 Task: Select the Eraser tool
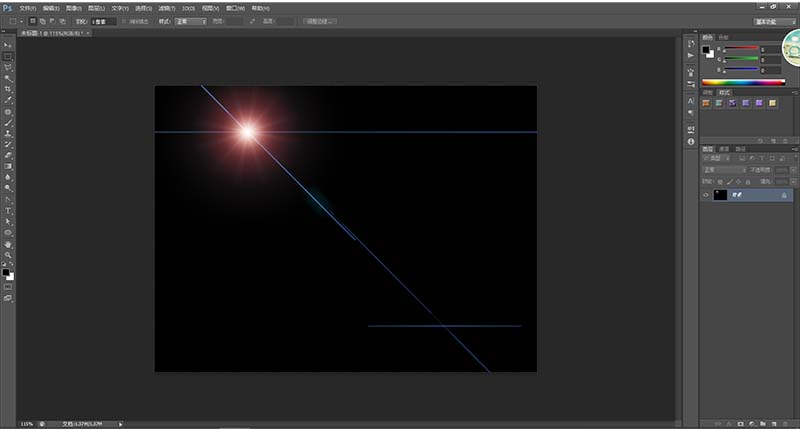[x=8, y=156]
